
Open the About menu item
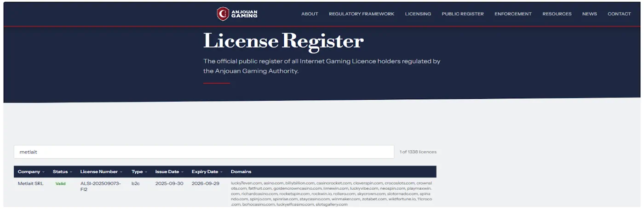tap(310, 14)
